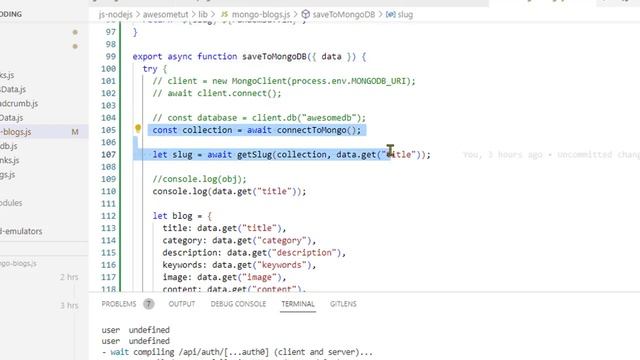640x360 pixels.
Task: Click line number 112 in the gutter
Action: pyautogui.click(x=109, y=216)
